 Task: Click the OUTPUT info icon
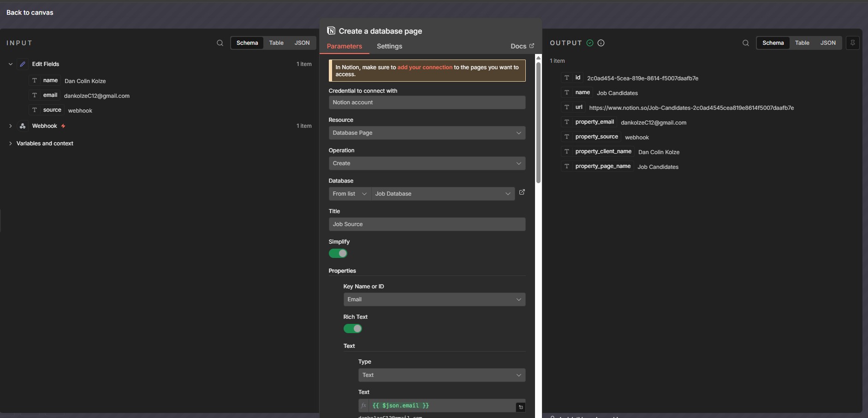click(601, 43)
